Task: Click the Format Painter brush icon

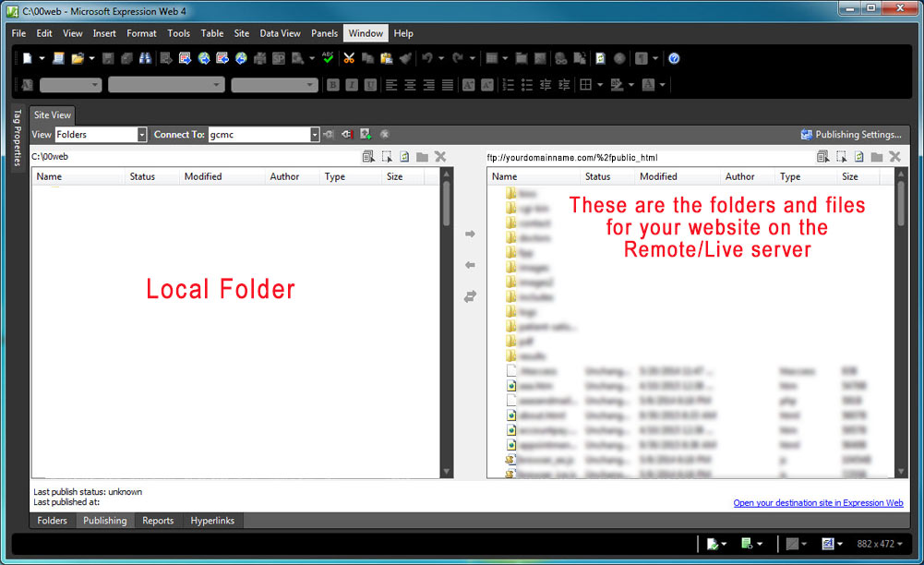Action: 405,58
